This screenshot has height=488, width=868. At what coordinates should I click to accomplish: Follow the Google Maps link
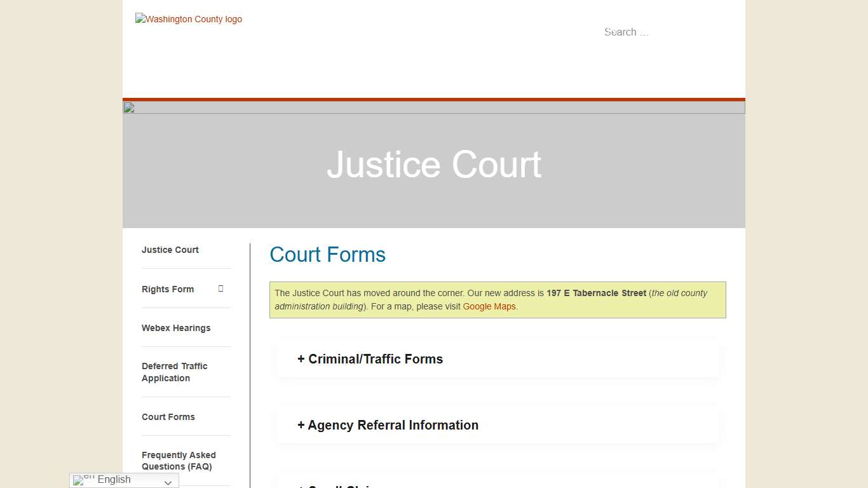pos(489,306)
